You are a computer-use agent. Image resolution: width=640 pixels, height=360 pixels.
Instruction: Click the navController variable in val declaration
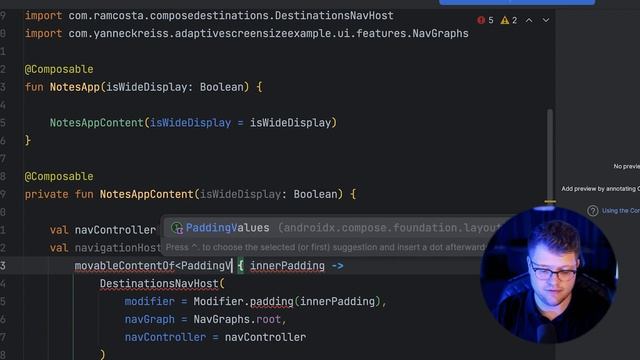pyautogui.click(x=115, y=230)
